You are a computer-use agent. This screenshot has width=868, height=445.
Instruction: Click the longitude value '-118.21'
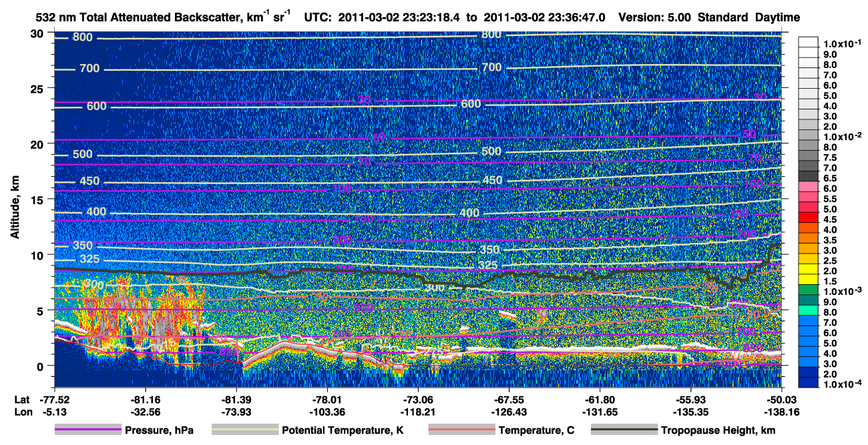point(417,412)
